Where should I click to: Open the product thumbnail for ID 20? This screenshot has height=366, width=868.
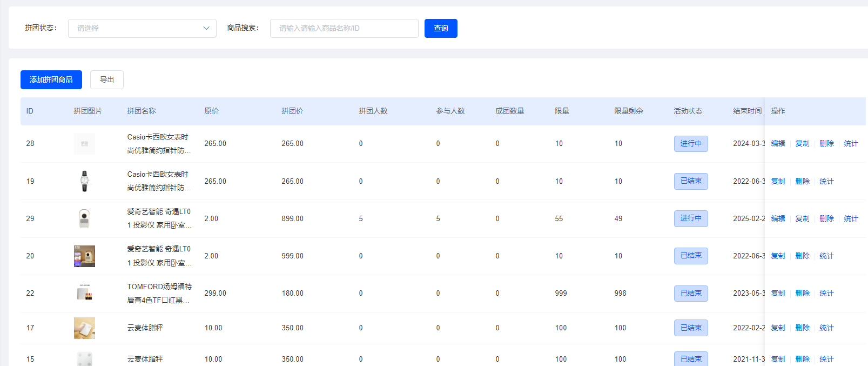(x=84, y=256)
